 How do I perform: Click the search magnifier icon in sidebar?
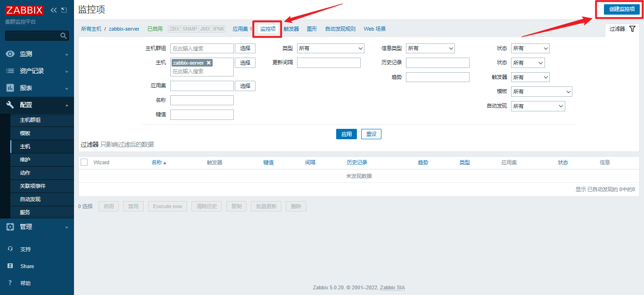coord(64,36)
